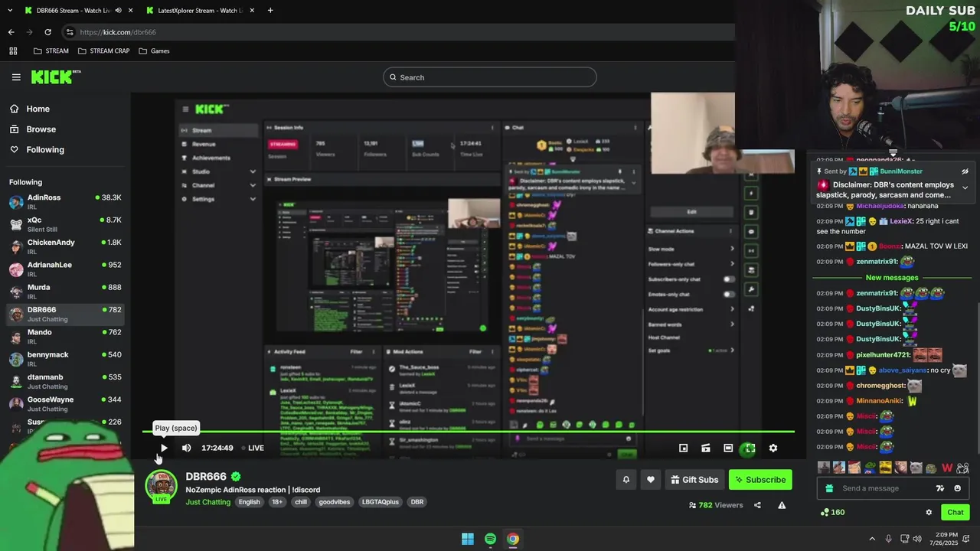Open Murda channel in Following list
Screen dimensions: 980x551
point(65,292)
